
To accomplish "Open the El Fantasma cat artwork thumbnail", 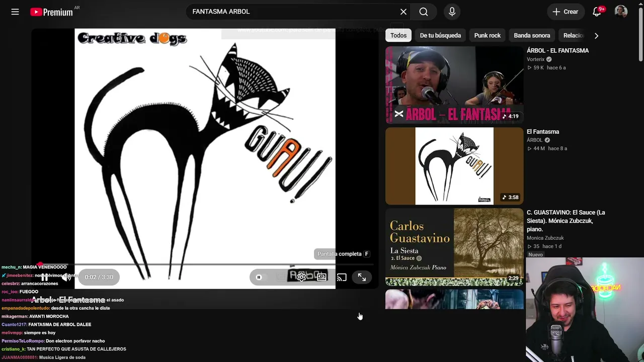I will pyautogui.click(x=454, y=166).
